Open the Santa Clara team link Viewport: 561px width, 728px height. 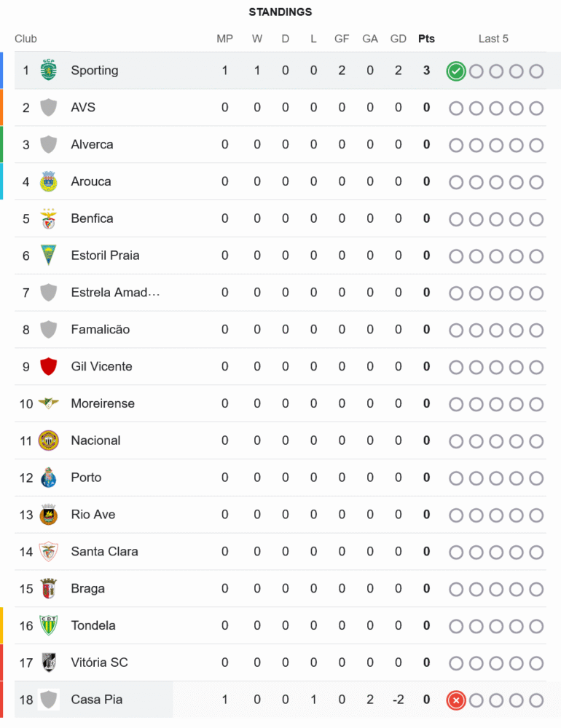click(104, 551)
